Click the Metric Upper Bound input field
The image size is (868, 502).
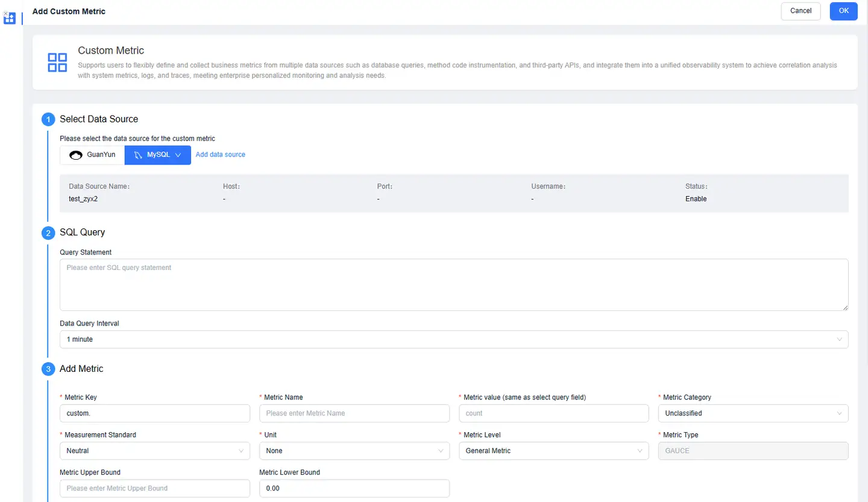(154, 488)
